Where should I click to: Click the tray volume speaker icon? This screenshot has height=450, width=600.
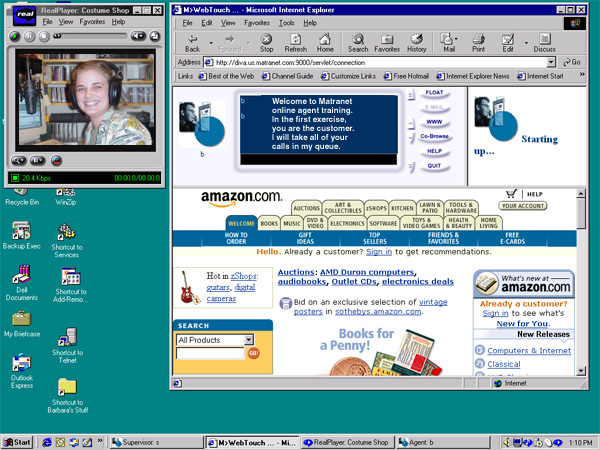coord(506,442)
